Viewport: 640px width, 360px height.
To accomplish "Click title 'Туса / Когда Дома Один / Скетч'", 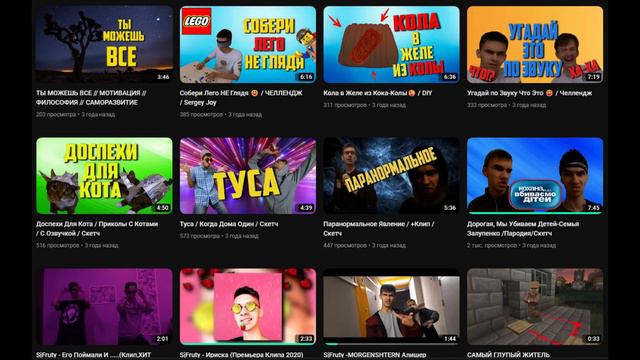I will pos(229,224).
